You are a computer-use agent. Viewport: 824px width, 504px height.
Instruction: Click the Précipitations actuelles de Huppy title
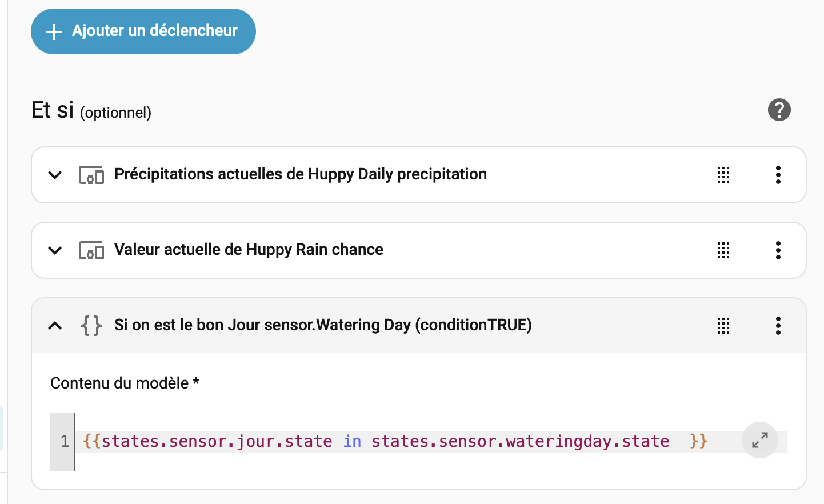pyautogui.click(x=301, y=174)
